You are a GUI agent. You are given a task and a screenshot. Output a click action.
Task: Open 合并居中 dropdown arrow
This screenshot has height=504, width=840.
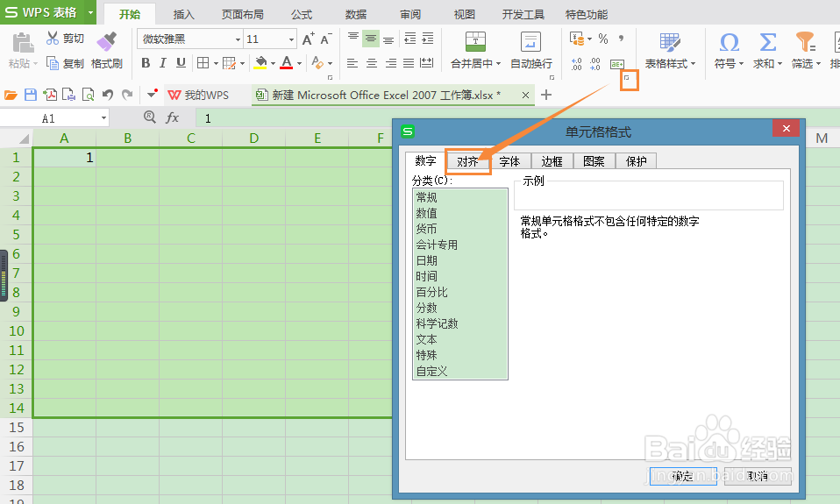pyautogui.click(x=498, y=64)
